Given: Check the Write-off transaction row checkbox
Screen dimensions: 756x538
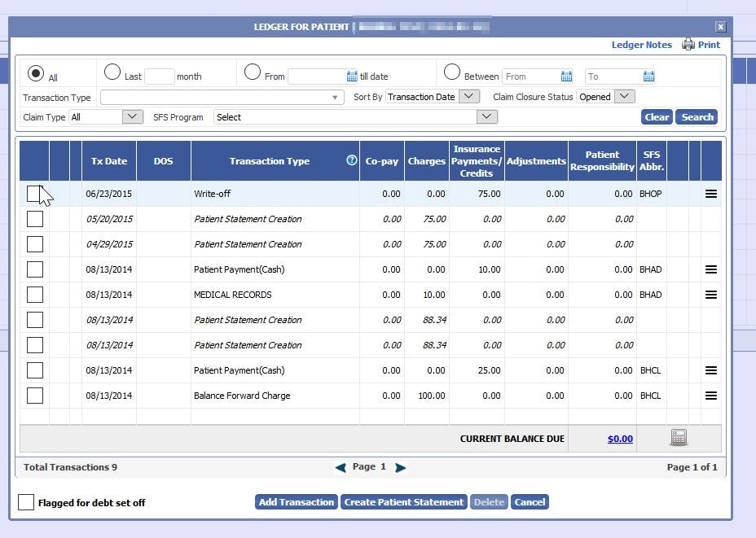Looking at the screenshot, I should [34, 194].
